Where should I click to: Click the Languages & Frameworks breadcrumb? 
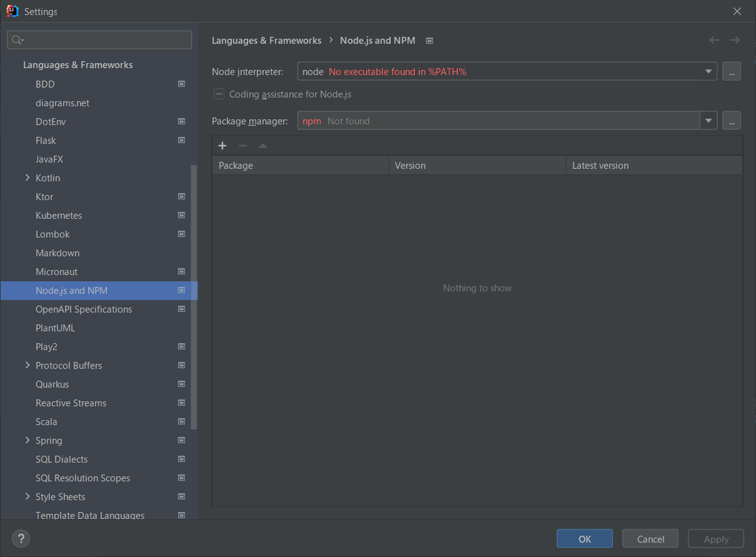[x=266, y=40]
